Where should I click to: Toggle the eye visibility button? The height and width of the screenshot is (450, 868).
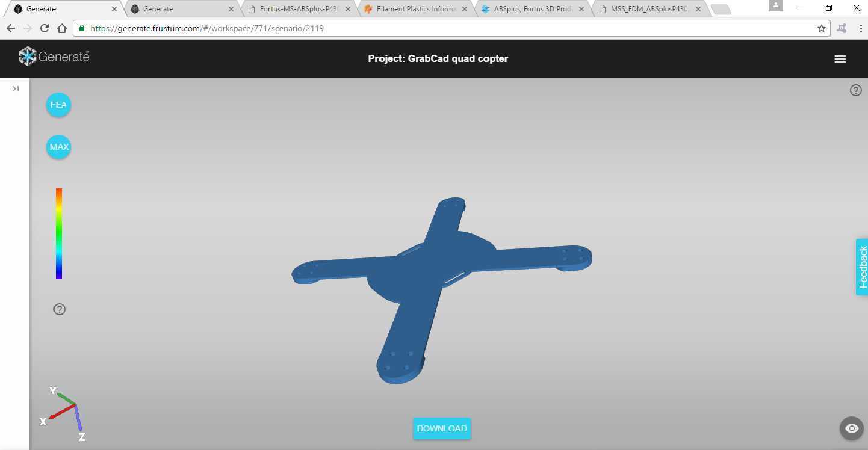[851, 428]
